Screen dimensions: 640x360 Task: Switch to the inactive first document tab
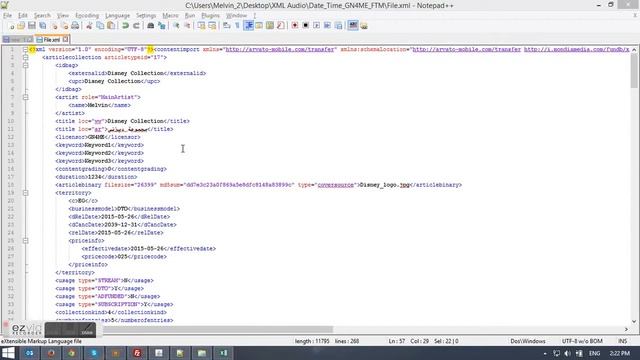[x=18, y=40]
